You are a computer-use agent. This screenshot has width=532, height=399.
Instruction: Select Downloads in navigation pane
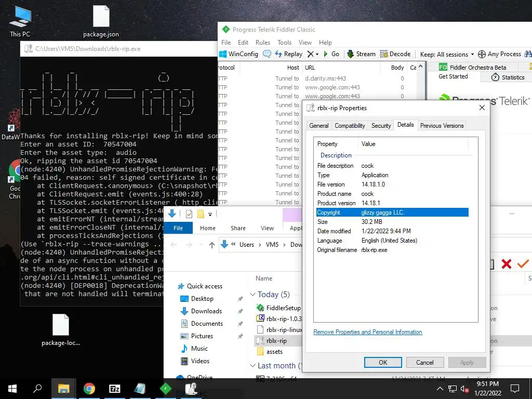[206, 311]
